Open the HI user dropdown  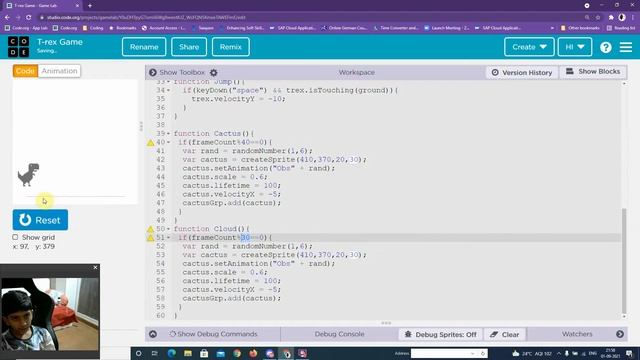tap(575, 47)
